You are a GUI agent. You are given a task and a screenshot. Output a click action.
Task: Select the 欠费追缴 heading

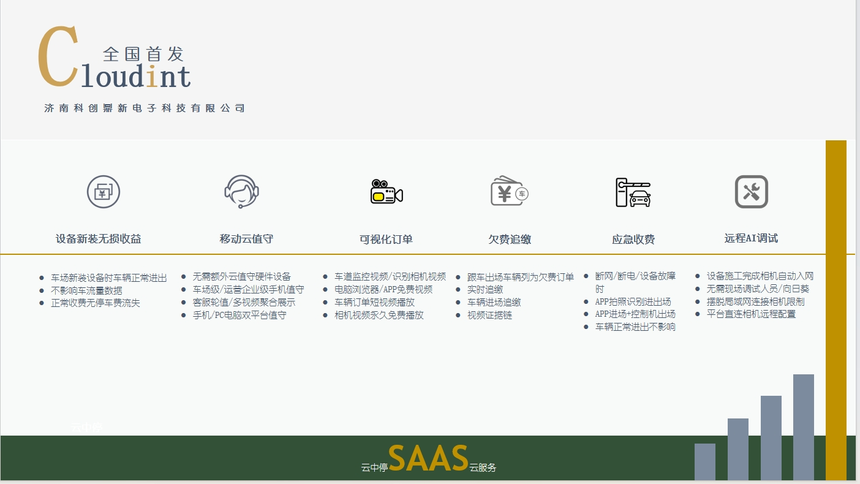coord(510,239)
